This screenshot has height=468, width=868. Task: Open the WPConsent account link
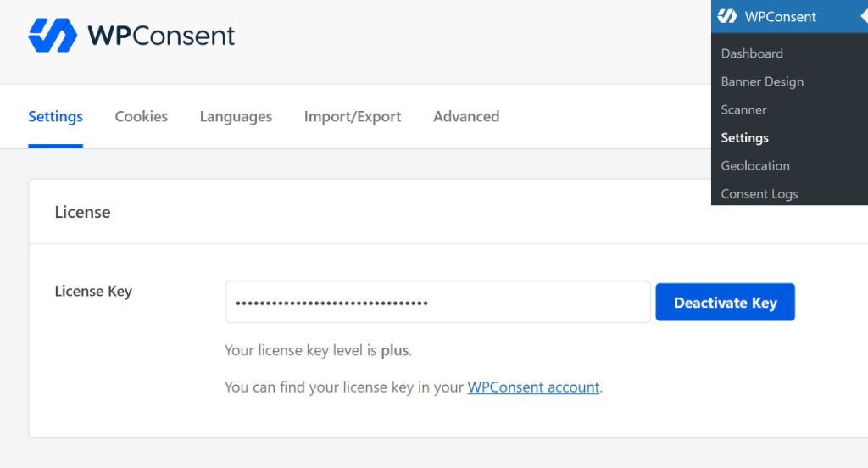533,387
